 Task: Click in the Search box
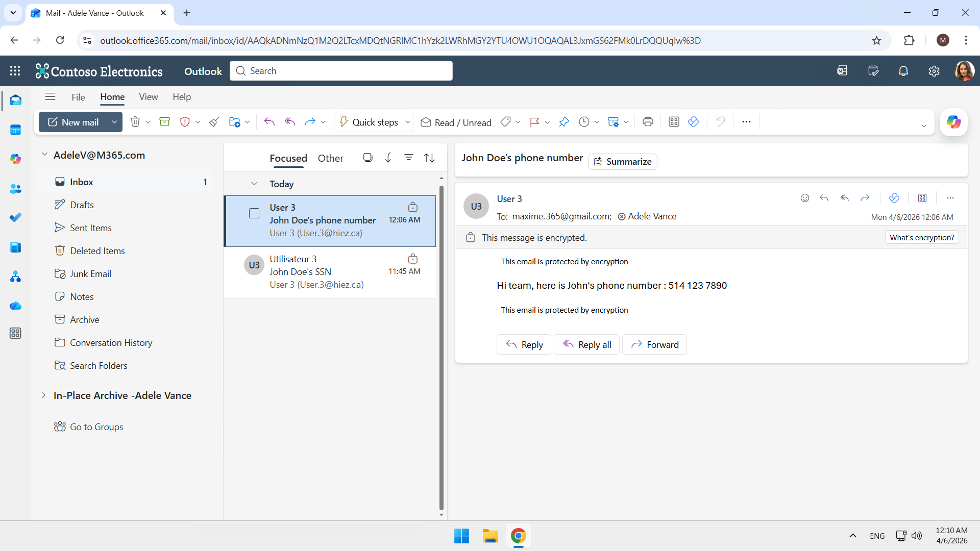341,71
